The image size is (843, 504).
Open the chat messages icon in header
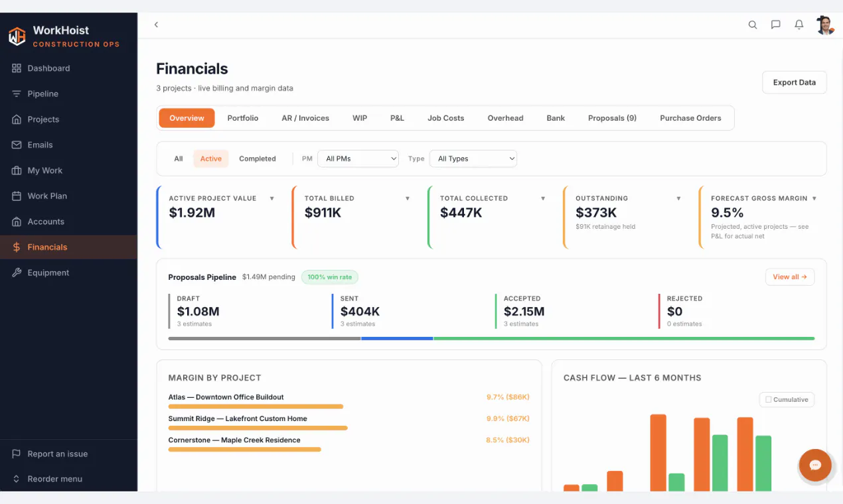(x=775, y=25)
